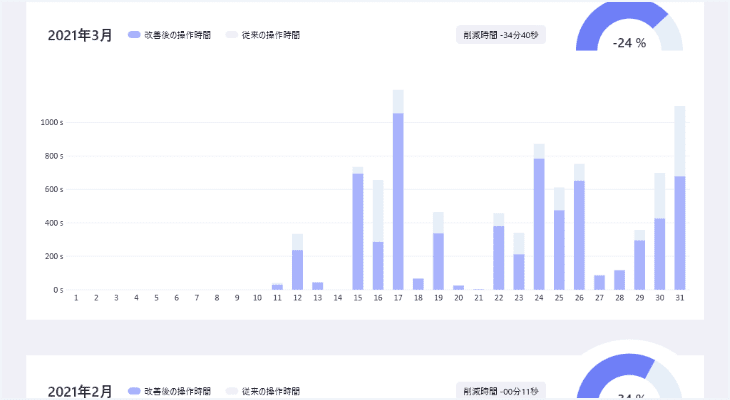Click day 26 blue bar
The height and width of the screenshot is (400, 730).
pos(579,235)
